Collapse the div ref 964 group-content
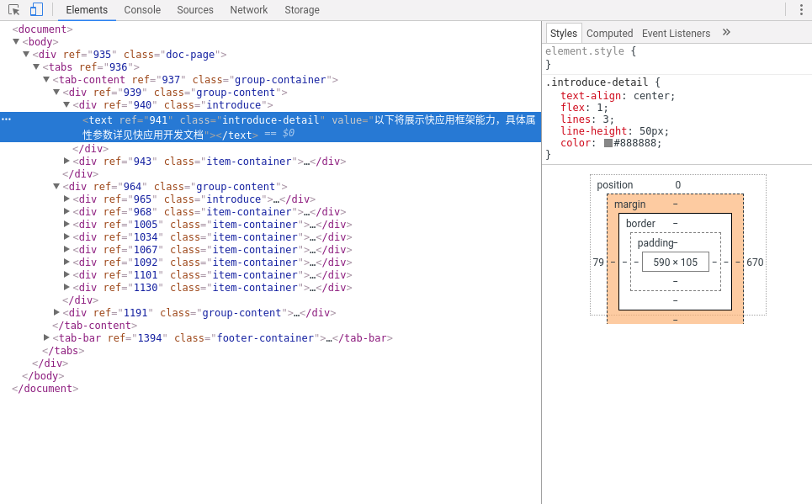 [56, 186]
